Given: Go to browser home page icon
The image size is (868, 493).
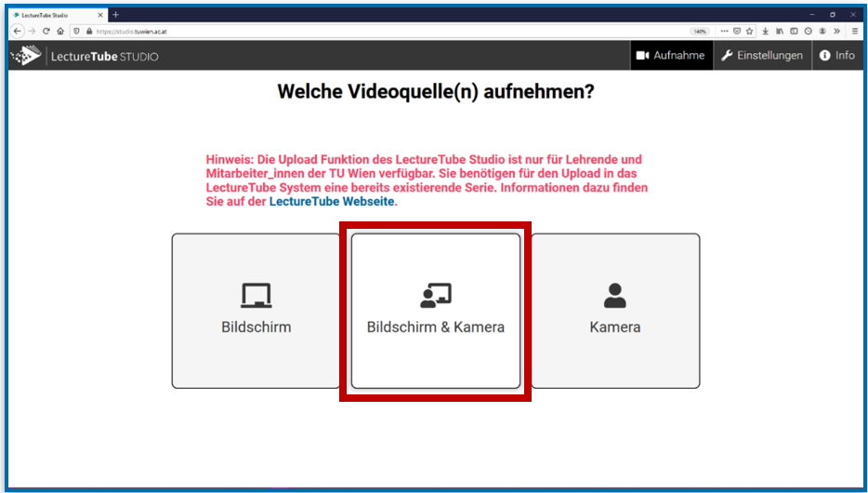Looking at the screenshot, I should coord(60,32).
